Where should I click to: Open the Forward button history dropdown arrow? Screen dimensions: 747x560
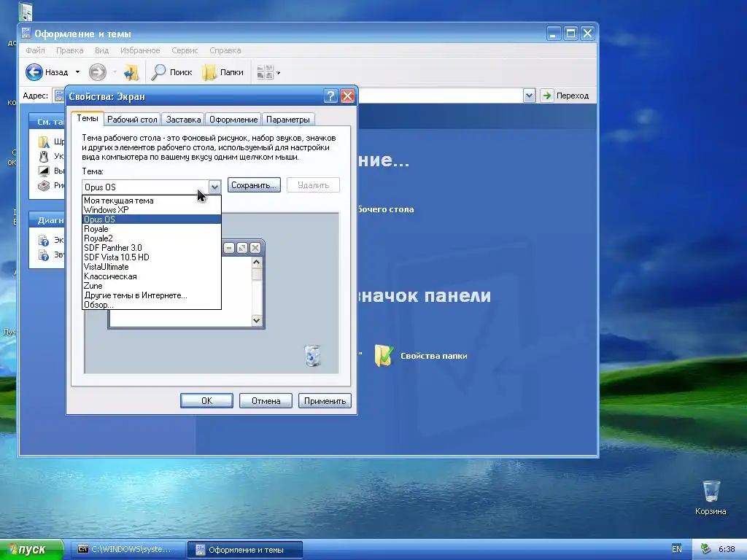115,72
